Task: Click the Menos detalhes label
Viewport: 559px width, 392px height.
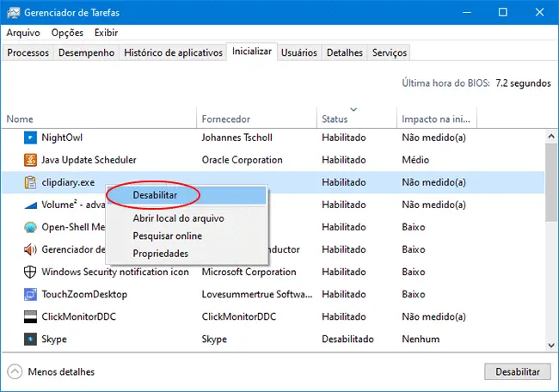Action: coord(61,372)
